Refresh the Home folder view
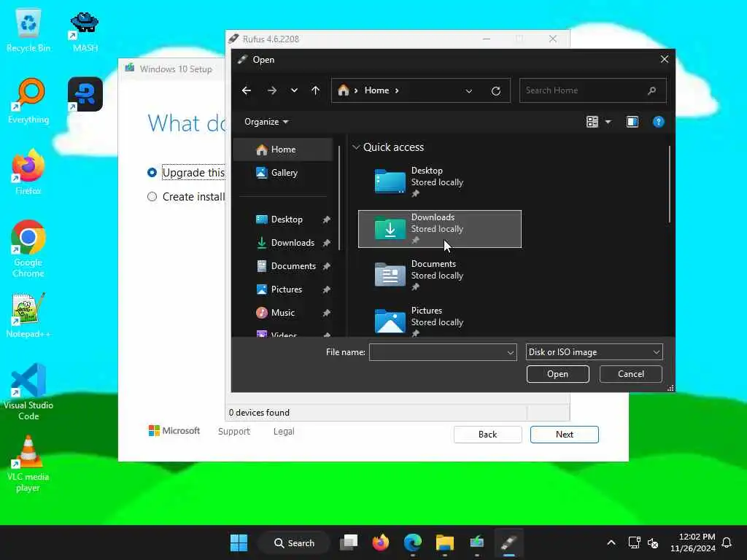Screen dimensions: 747x560 pos(496,90)
